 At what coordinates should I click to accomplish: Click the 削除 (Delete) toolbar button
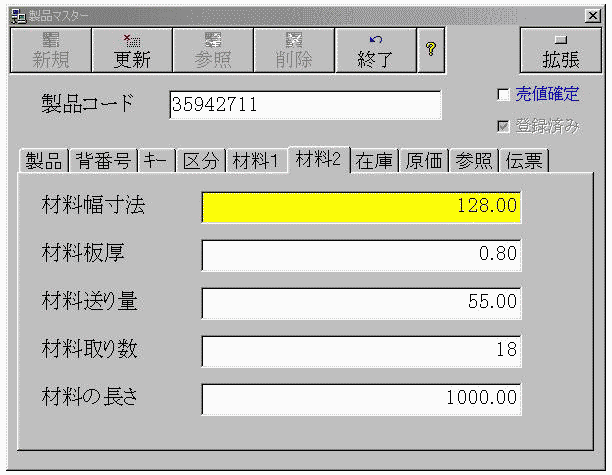[x=294, y=50]
